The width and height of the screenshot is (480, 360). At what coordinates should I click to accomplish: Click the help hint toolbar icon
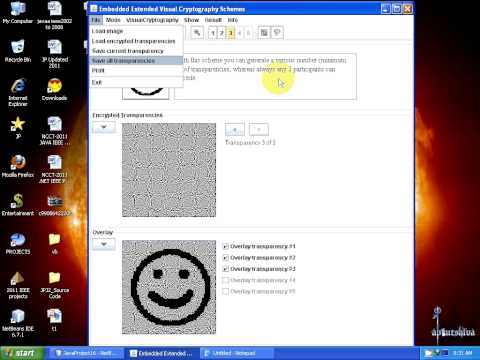tap(277, 32)
